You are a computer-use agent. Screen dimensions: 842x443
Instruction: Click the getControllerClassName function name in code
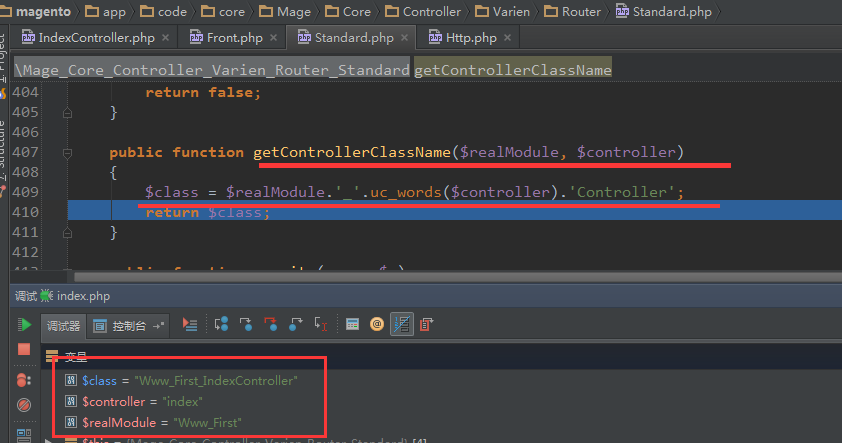[x=352, y=152]
